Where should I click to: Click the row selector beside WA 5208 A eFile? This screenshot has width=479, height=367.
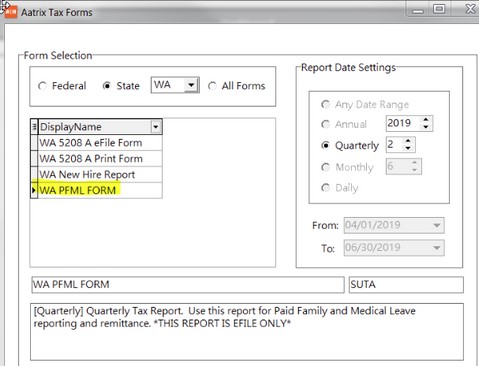coord(34,143)
